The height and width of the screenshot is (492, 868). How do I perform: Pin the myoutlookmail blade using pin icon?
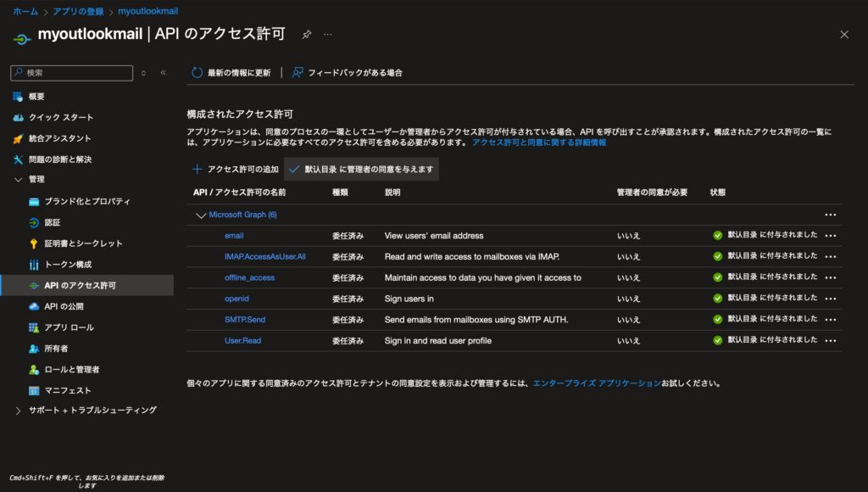307,34
